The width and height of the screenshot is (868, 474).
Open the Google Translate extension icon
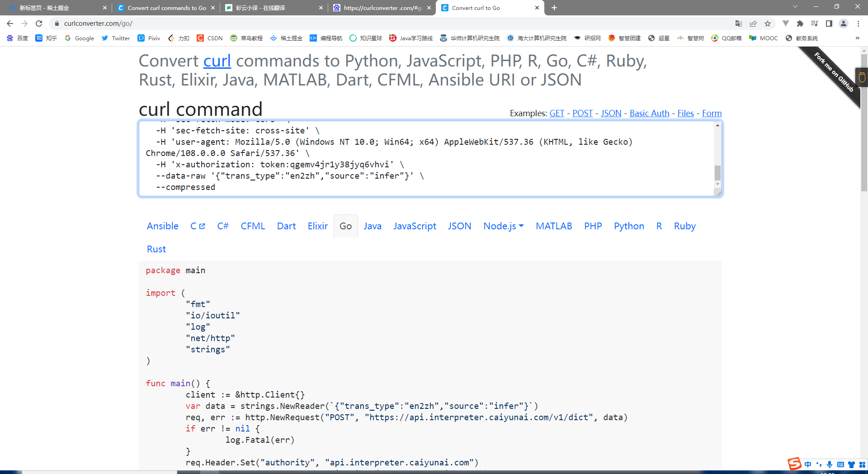(740, 24)
